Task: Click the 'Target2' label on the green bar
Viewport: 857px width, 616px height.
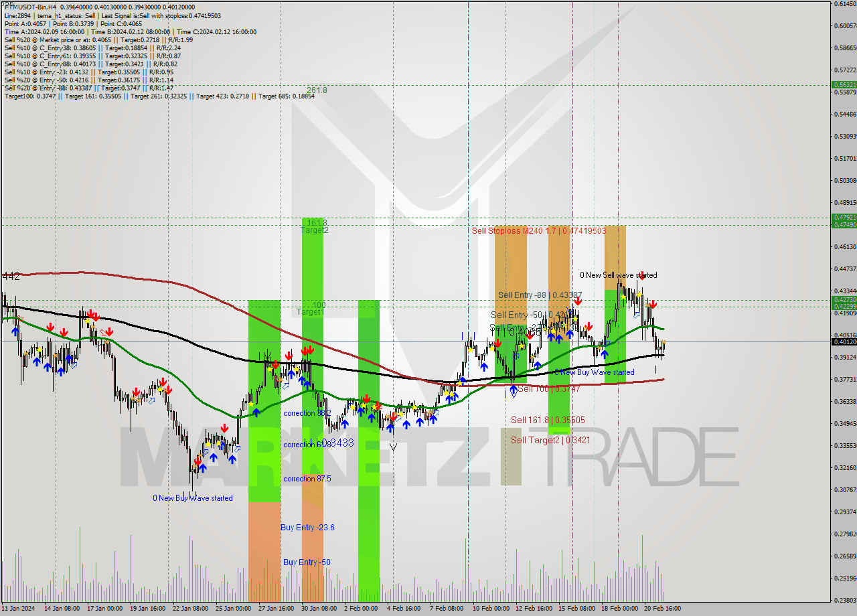Action: (x=314, y=230)
